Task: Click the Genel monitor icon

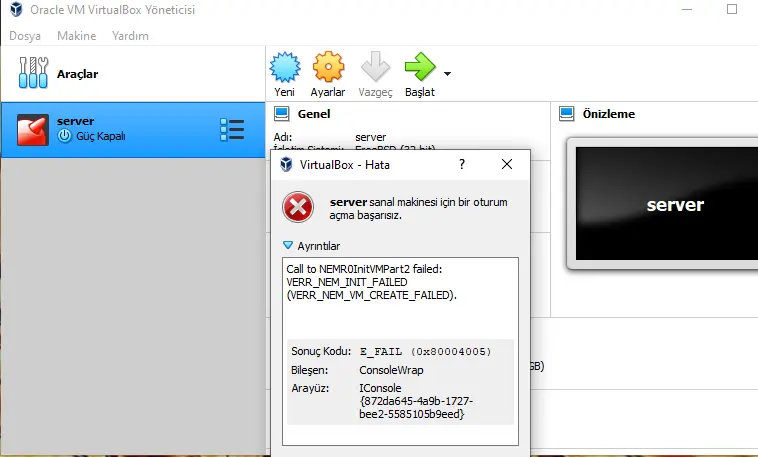Action: (281, 114)
